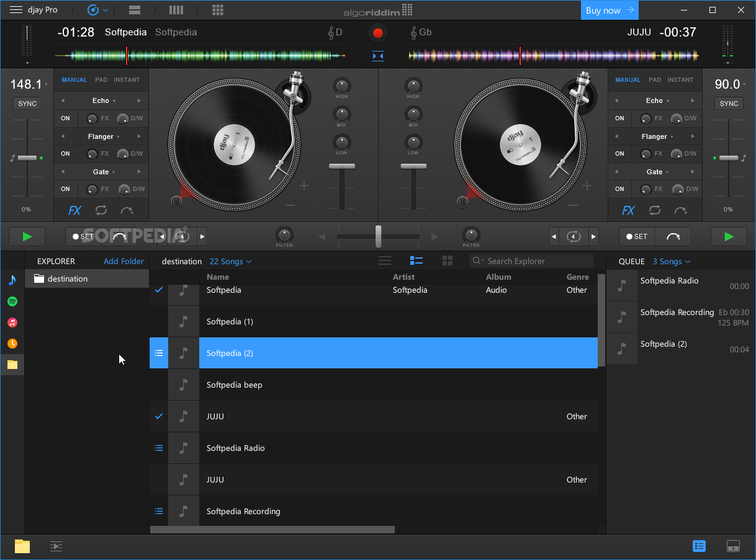Select the sampler grid layout icon

[218, 10]
